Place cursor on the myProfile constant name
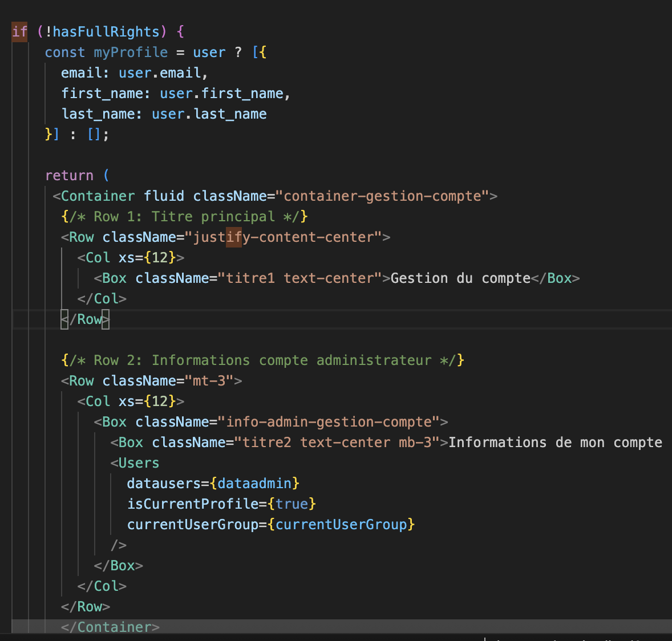Screen dimensions: 672x641 [131, 52]
